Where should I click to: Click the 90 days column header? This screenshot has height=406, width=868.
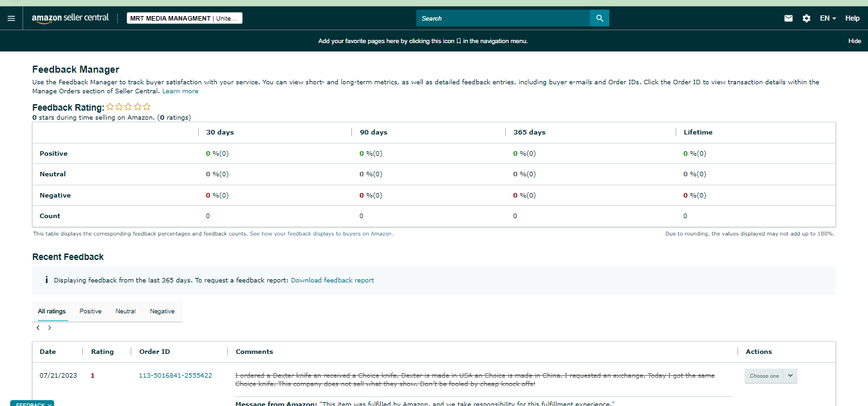(374, 132)
